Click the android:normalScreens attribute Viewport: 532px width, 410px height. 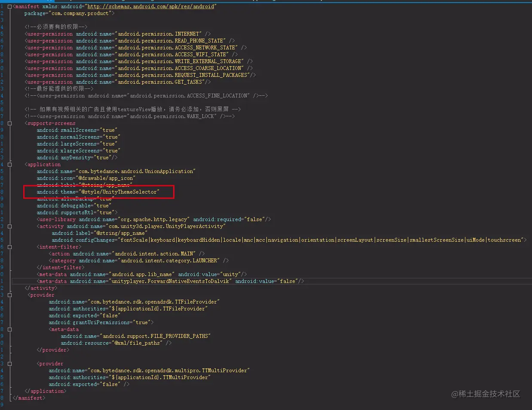(78, 137)
